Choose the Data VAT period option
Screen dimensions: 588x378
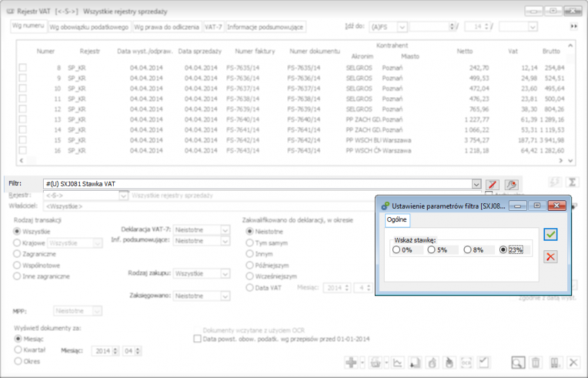[250, 288]
